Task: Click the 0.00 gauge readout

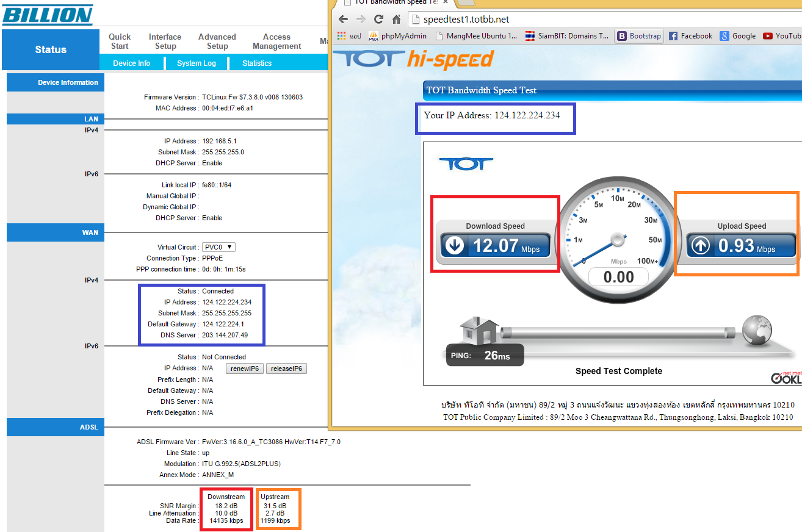Action: click(619, 277)
